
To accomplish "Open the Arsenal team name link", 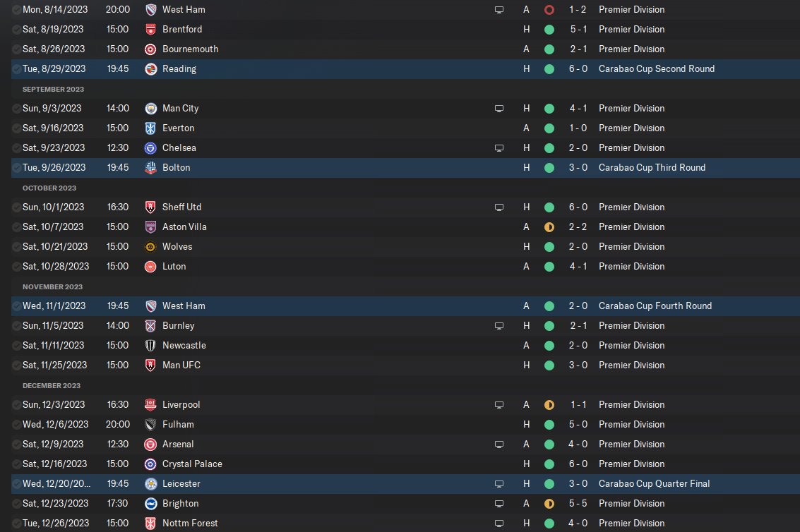I will [x=178, y=445].
